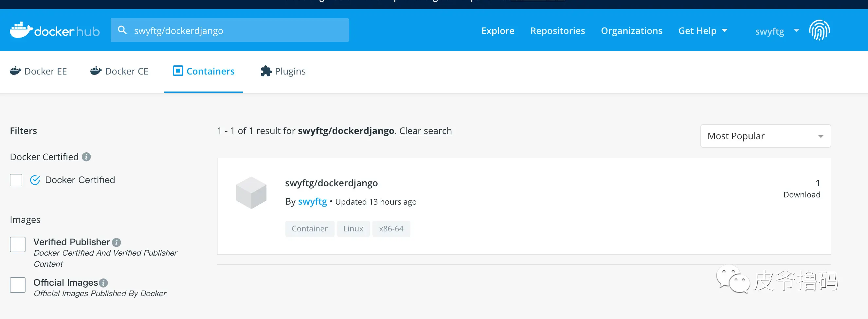Click the Docker Hub whale logo
This screenshot has height=319, width=868.
22,30
